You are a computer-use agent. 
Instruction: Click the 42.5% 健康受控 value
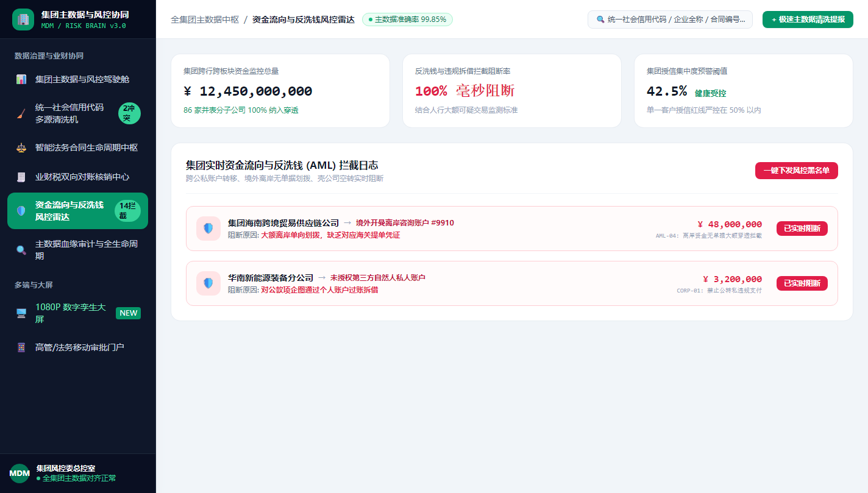coord(686,91)
